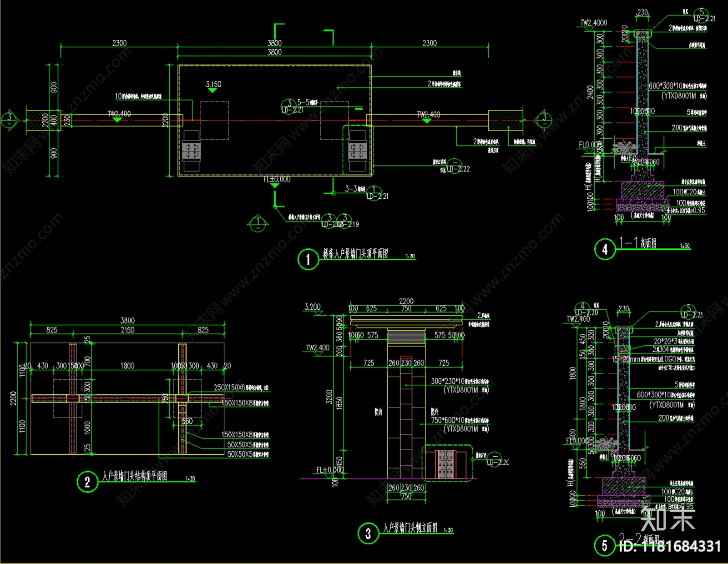Click the 1-1 剖面图 section title
Viewport: 728px width, 564px height.
(638, 242)
